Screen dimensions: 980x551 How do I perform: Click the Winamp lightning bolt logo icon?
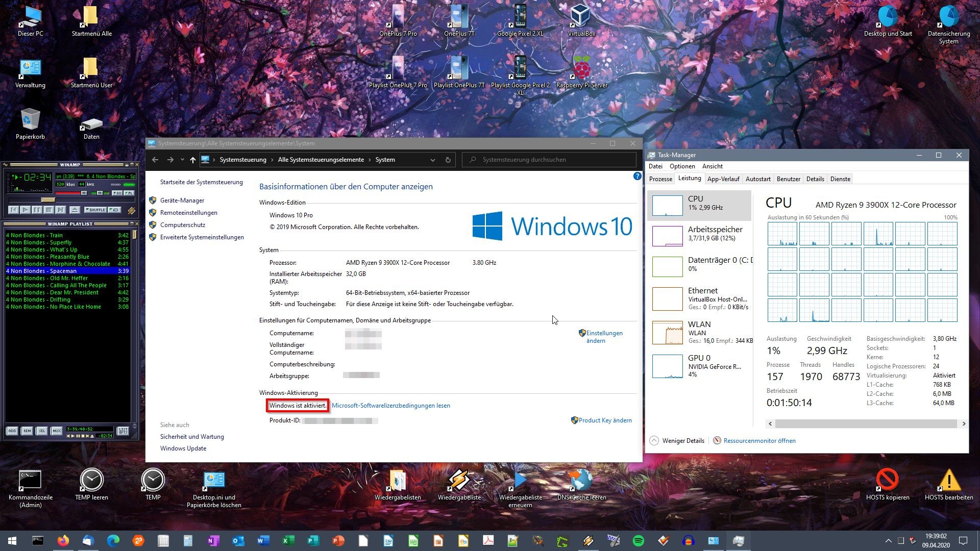pyautogui.click(x=131, y=210)
